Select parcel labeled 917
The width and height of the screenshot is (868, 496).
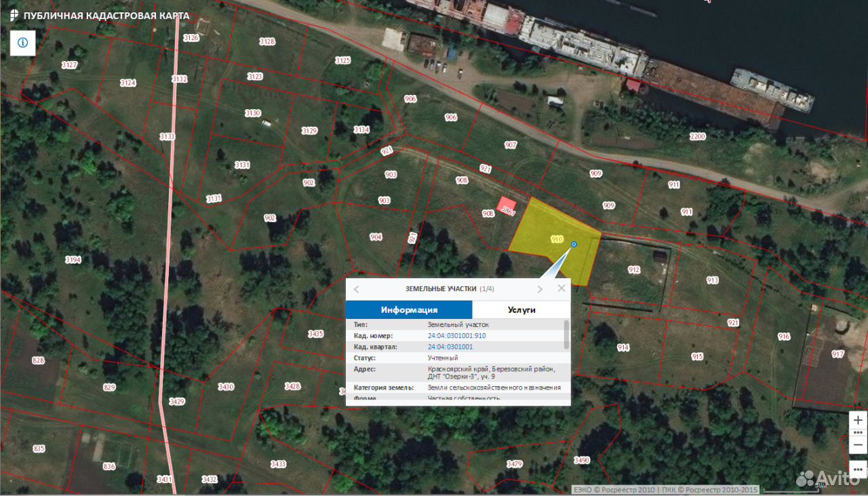point(837,354)
